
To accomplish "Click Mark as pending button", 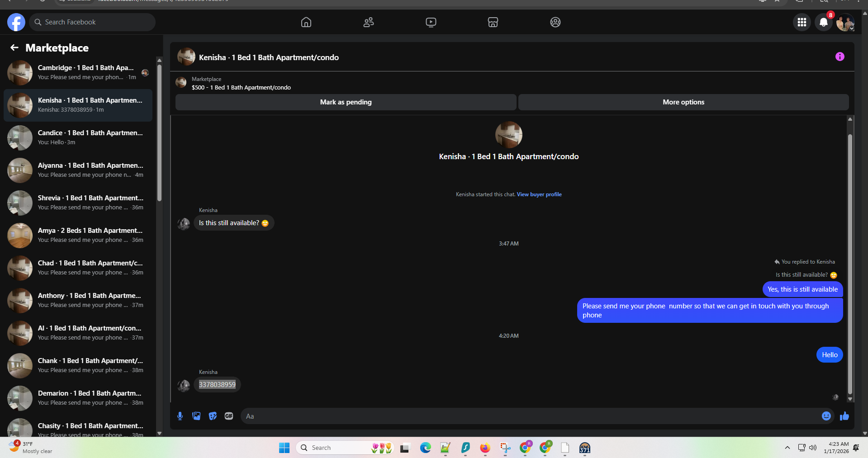I will pos(346,102).
